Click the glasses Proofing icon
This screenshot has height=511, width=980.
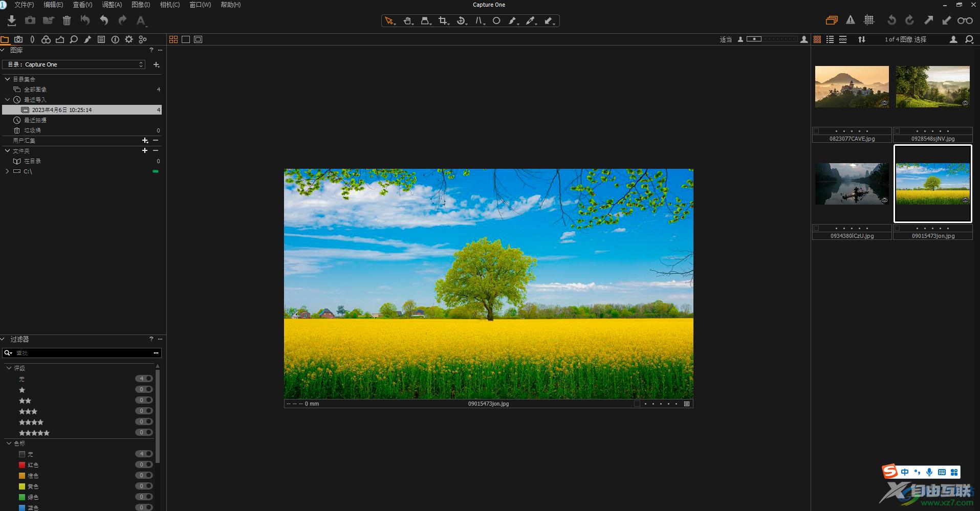965,20
